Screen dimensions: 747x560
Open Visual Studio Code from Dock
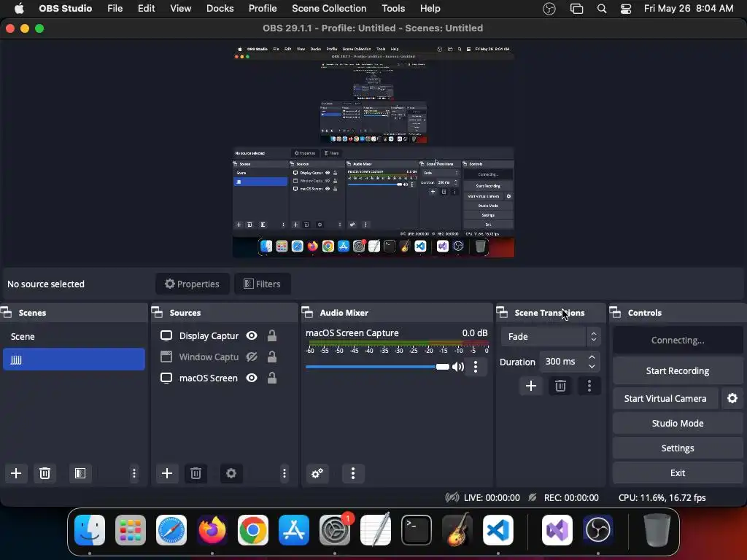[x=498, y=530]
